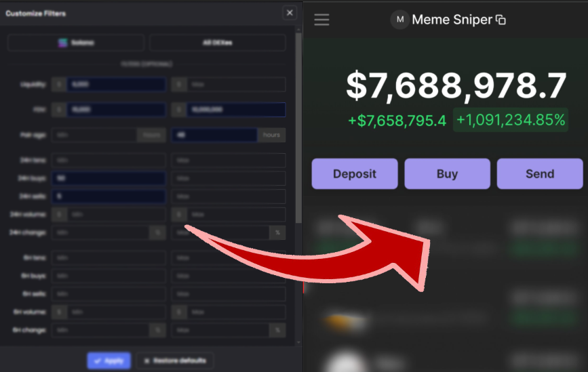Viewport: 588px width, 372px height.
Task: Click the Customize Filters title text
Action: [36, 14]
